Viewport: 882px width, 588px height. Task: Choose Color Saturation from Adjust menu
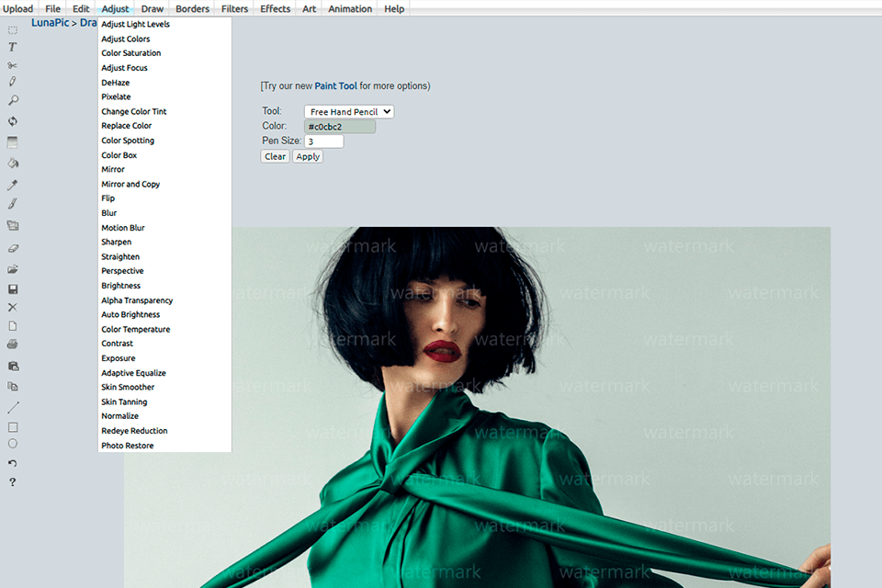point(130,53)
